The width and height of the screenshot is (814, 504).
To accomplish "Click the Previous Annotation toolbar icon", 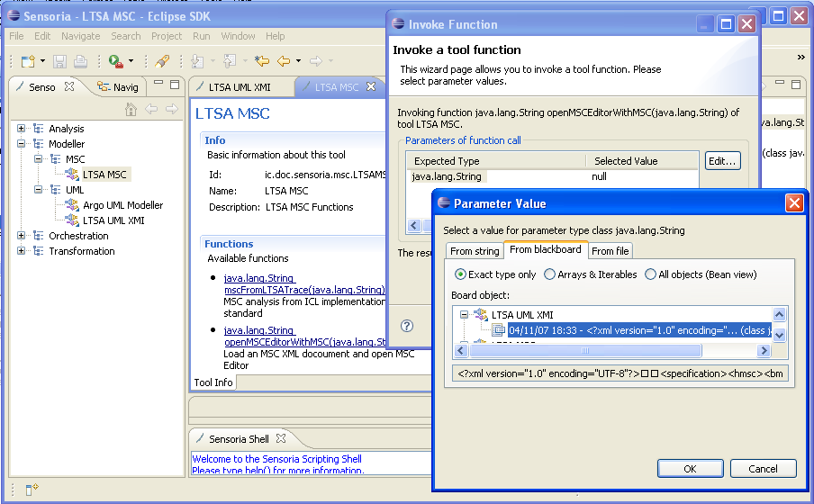I will (229, 61).
